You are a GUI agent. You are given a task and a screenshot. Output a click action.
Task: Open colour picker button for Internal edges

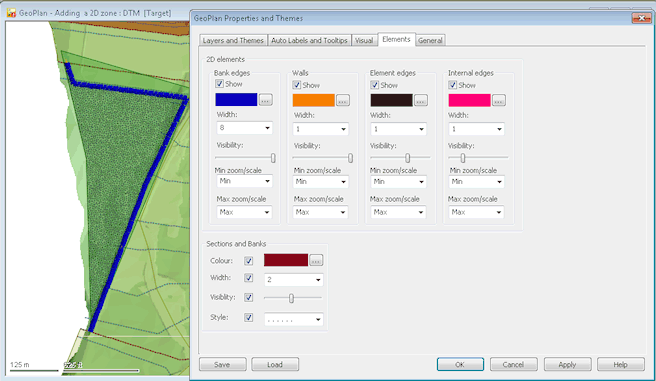point(499,101)
